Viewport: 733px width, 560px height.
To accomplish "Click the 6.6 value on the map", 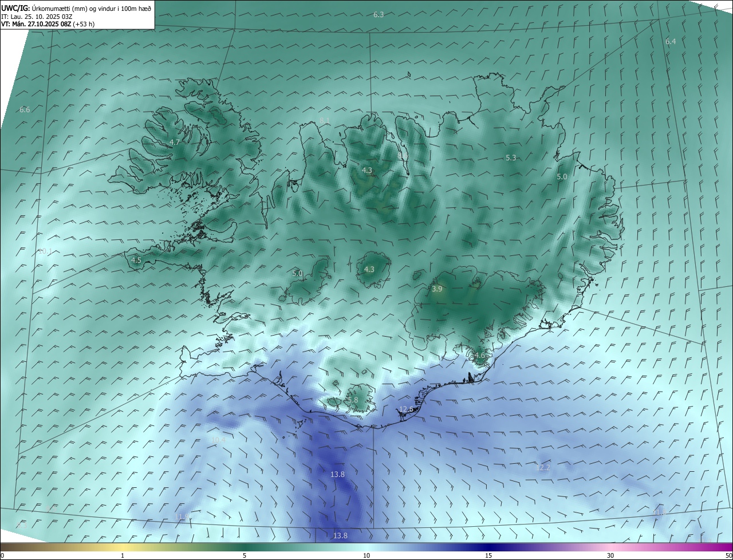I will click(25, 110).
